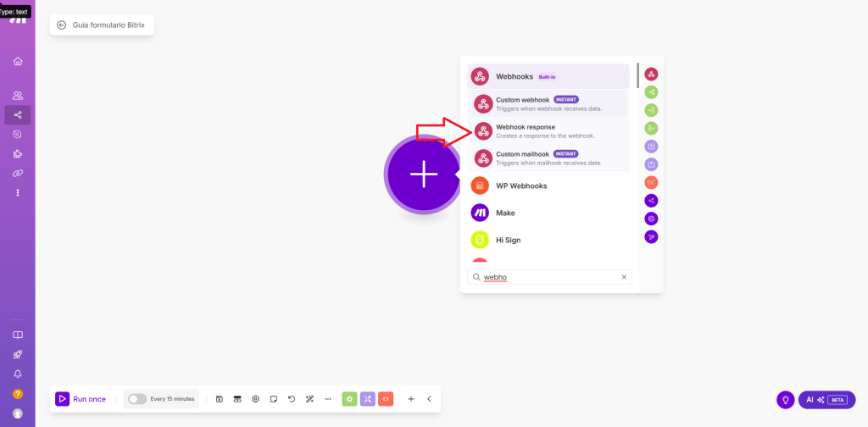Screen dimensions: 868x427
Task: Open scenario settings gear icon
Action: pos(255,399)
